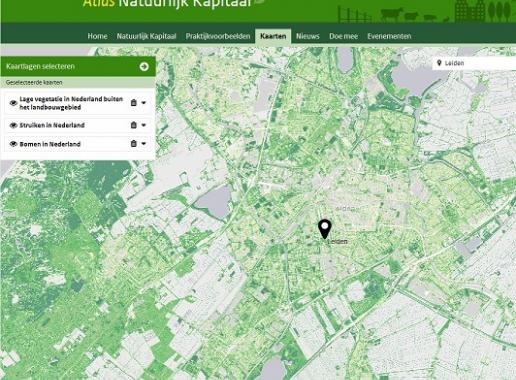516x380 pixels.
Task: Delete the Lage vegetatie layer with trash icon
Action: pos(134,103)
